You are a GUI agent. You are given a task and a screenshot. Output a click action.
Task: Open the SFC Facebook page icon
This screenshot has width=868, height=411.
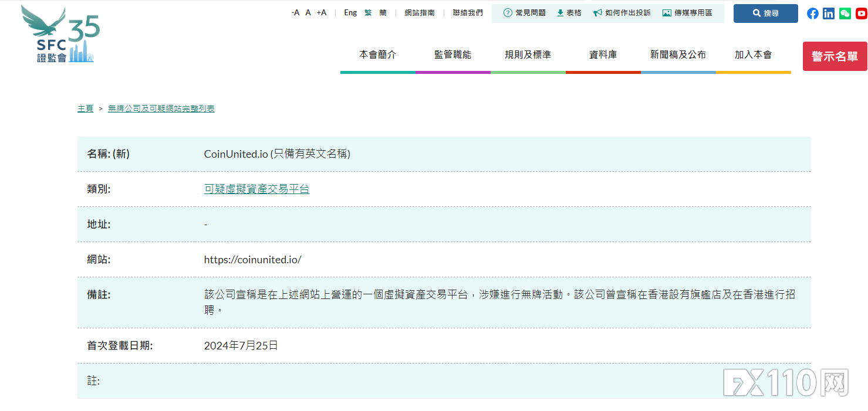pyautogui.click(x=813, y=13)
